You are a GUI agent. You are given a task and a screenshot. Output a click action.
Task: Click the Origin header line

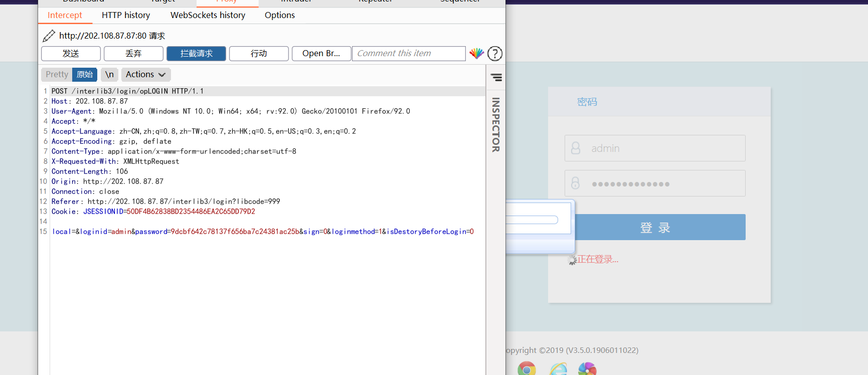[x=107, y=181]
